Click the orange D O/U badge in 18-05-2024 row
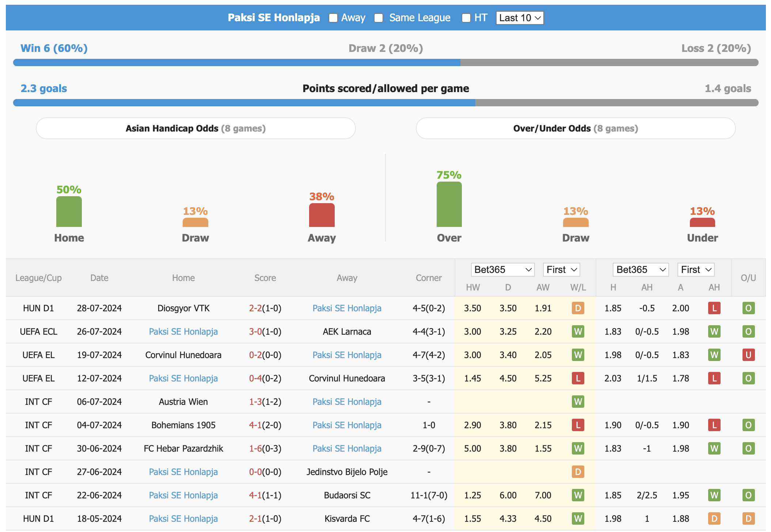The width and height of the screenshot is (771, 532). (x=748, y=518)
